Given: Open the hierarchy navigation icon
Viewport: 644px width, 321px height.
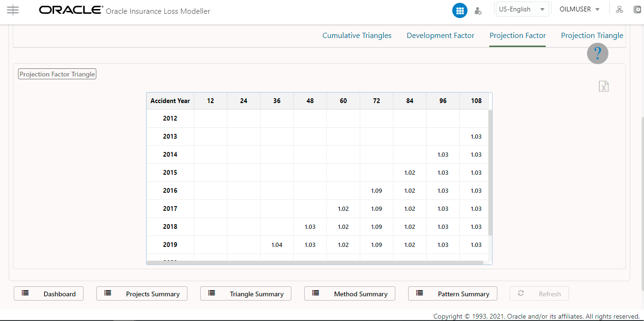Looking at the screenshot, I should [x=619, y=9].
